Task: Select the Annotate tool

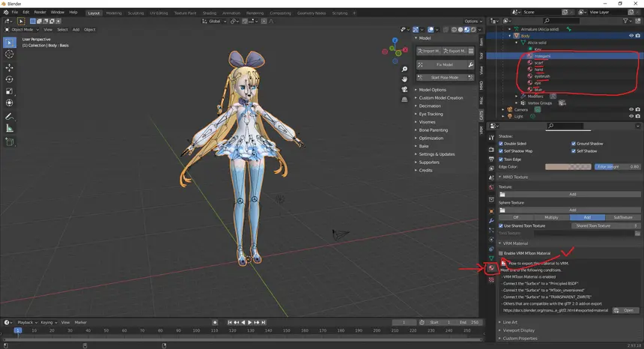Action: click(x=10, y=117)
